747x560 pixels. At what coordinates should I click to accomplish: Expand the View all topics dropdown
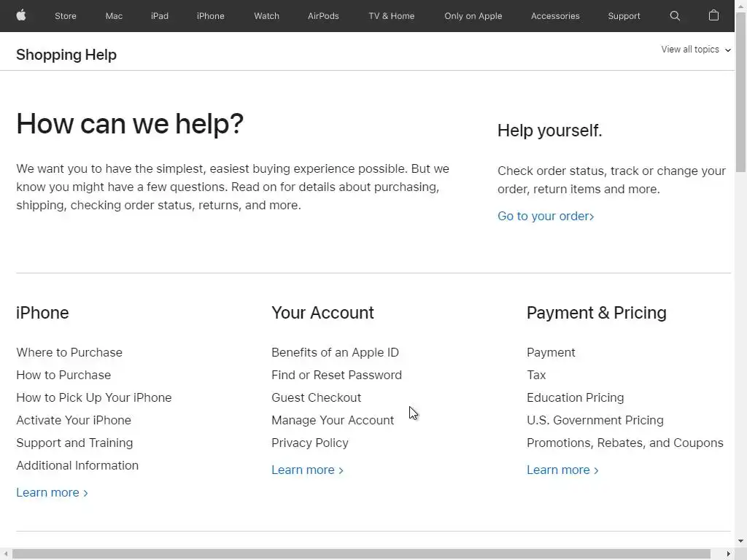(695, 50)
